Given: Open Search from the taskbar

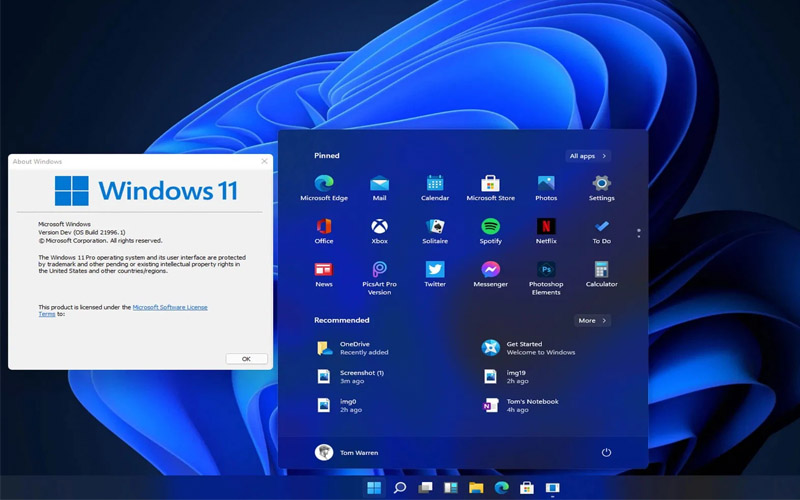Looking at the screenshot, I should (x=399, y=488).
